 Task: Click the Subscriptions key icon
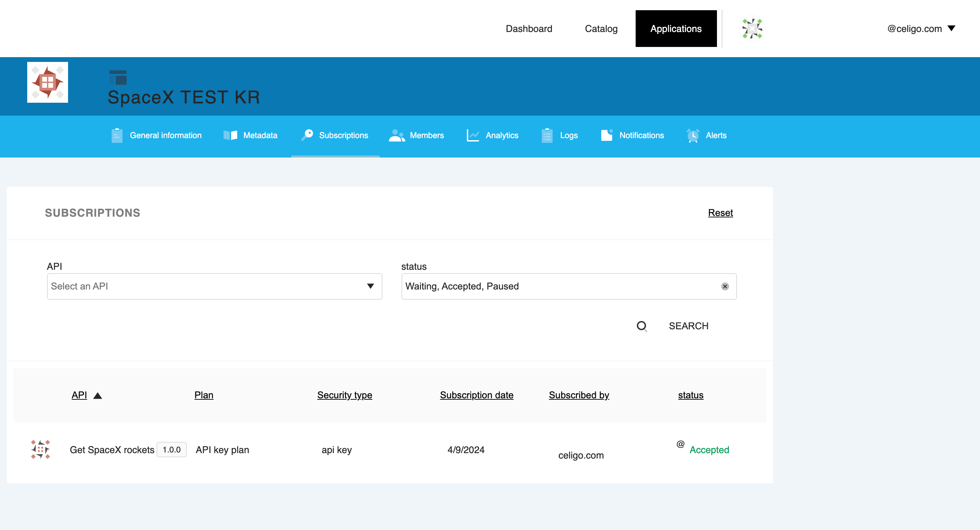click(x=307, y=135)
